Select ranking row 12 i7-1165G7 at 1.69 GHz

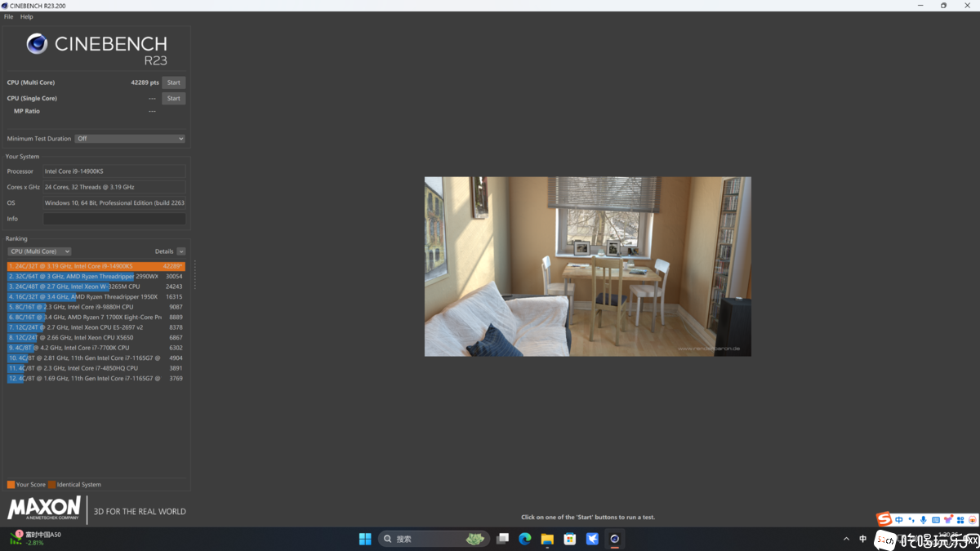pyautogui.click(x=96, y=379)
